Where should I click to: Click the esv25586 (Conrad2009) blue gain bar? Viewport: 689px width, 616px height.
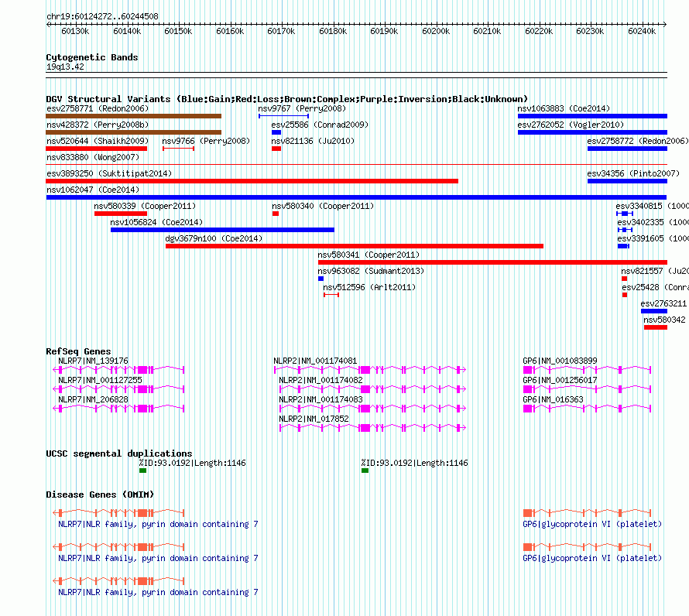(x=276, y=132)
